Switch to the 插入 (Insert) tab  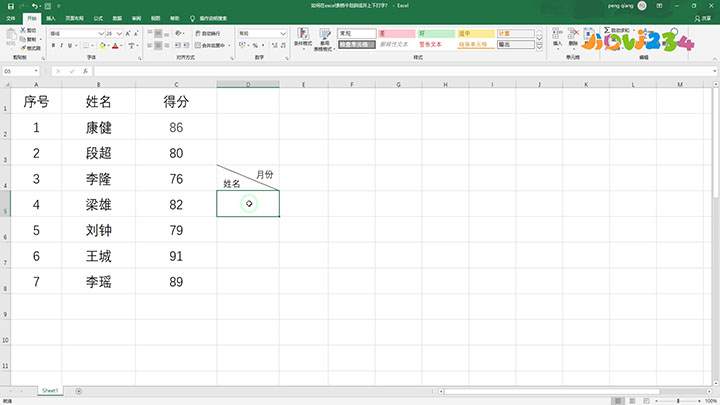pos(51,18)
